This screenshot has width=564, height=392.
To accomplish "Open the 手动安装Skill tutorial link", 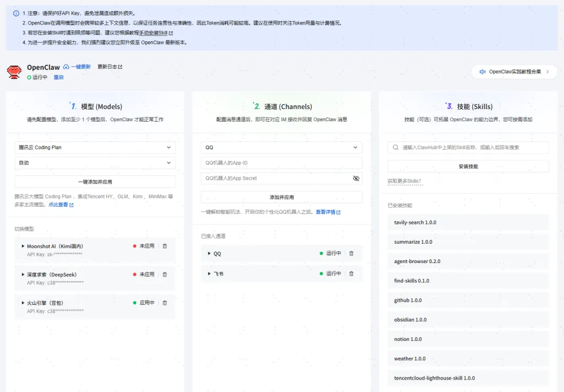I will [153, 33].
